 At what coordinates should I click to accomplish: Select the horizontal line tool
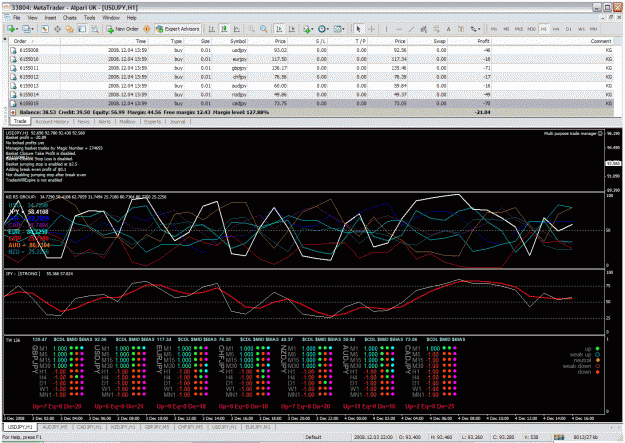pos(399,29)
